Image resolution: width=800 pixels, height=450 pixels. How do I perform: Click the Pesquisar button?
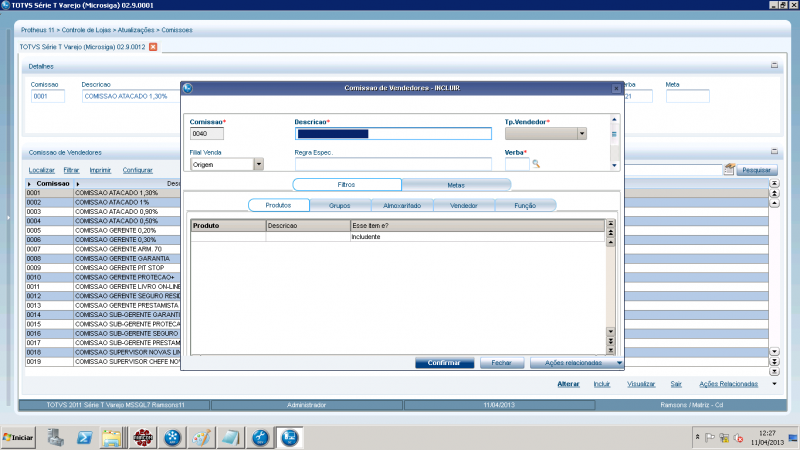point(756,170)
